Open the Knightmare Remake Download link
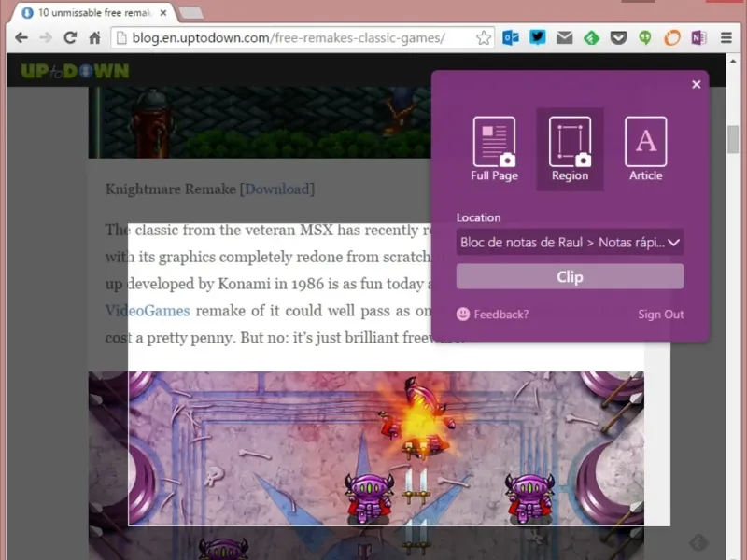The image size is (747, 560). click(277, 189)
